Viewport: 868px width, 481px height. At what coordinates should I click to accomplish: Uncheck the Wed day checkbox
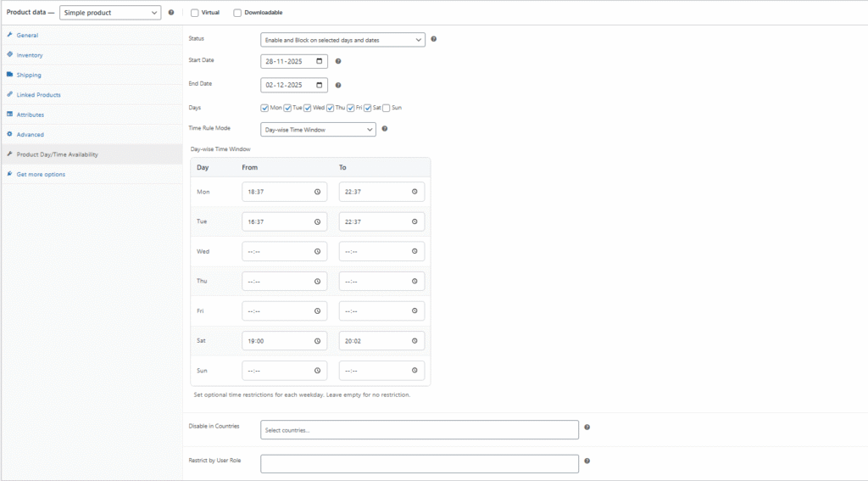[308, 108]
